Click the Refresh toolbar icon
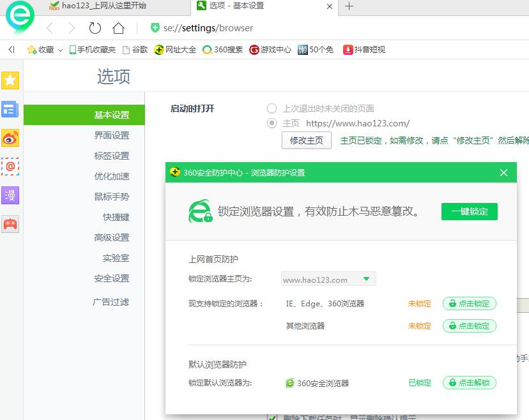529x420 pixels. click(x=95, y=28)
